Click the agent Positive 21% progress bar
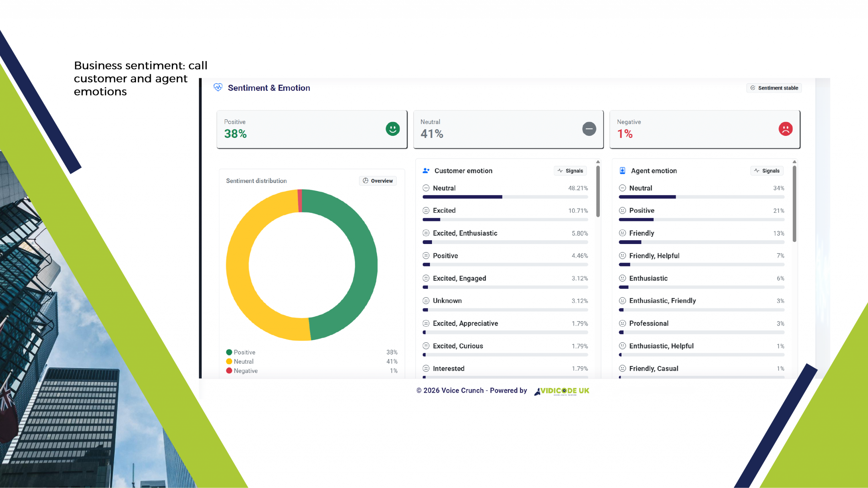The image size is (868, 488). 702,220
